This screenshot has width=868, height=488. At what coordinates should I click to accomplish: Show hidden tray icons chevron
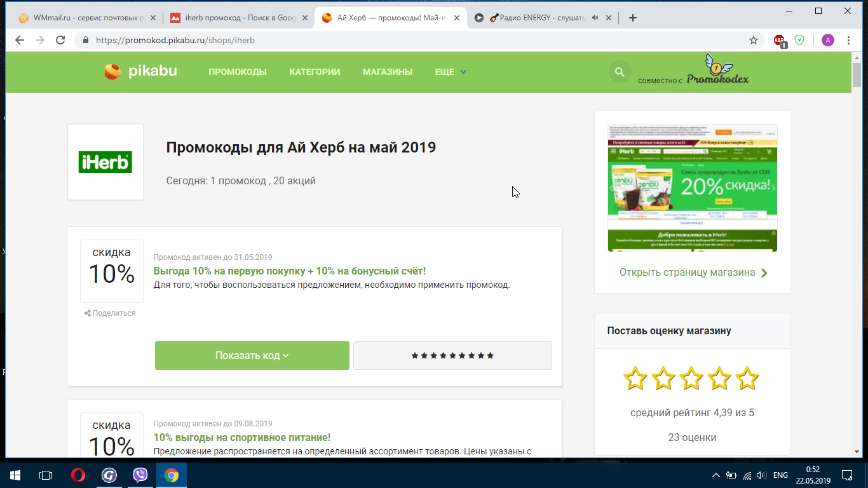click(x=716, y=475)
